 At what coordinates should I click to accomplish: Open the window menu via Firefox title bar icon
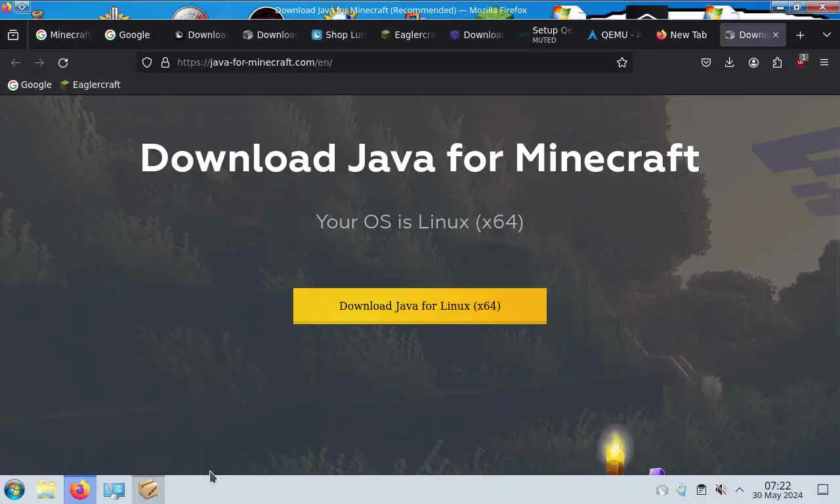(7, 7)
